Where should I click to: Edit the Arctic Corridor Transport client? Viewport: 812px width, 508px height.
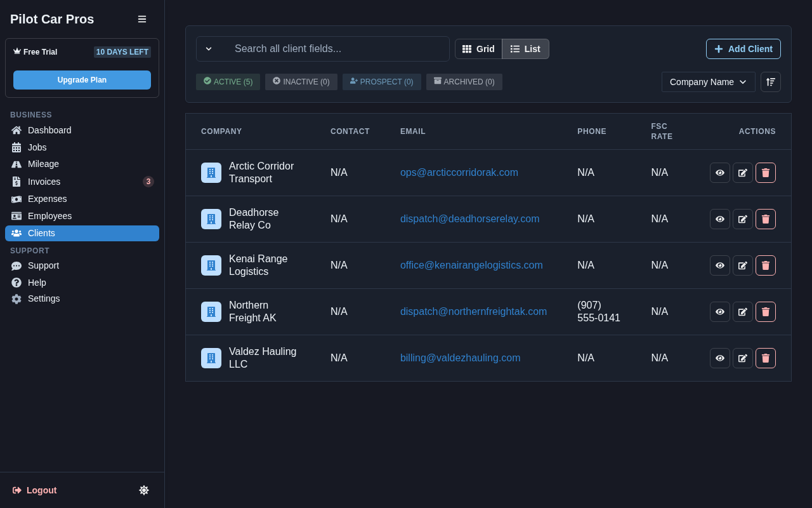tap(743, 173)
